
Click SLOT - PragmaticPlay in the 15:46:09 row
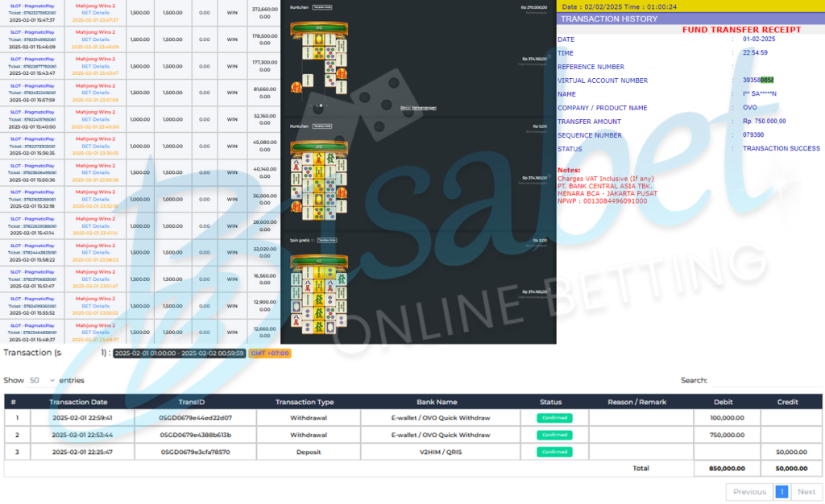[x=32, y=32]
